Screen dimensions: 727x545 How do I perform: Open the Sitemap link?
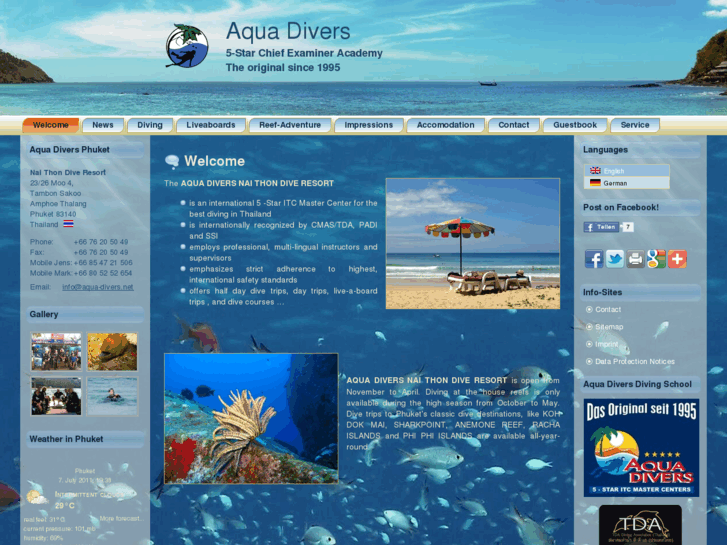[609, 327]
